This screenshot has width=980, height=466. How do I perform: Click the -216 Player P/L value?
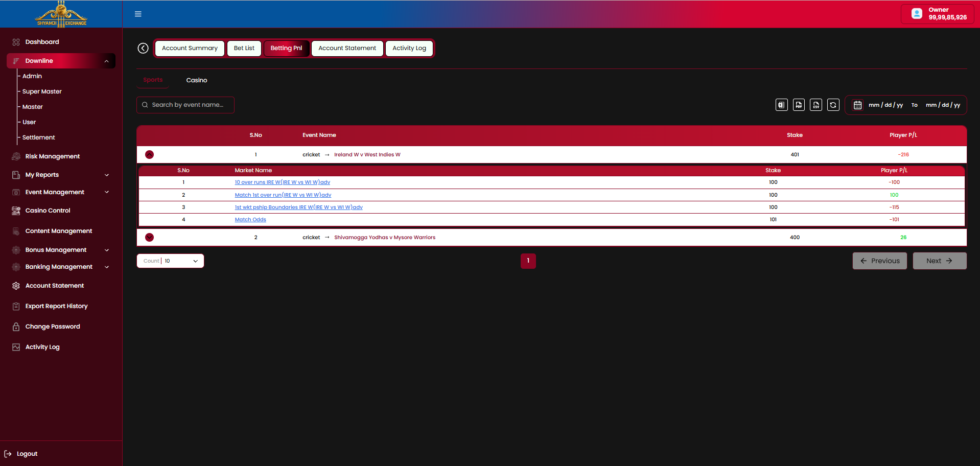point(903,154)
